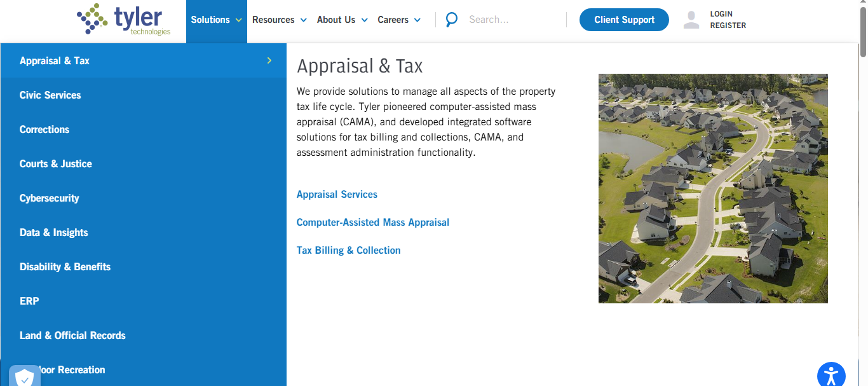Open the Careers dropdown
868x386 pixels.
[x=394, y=20]
